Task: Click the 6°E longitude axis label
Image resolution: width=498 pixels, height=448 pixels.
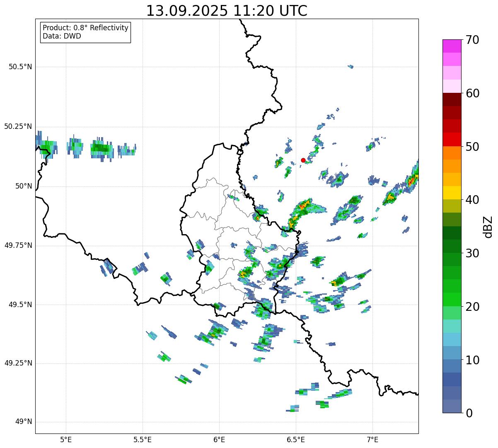Action: point(219,440)
